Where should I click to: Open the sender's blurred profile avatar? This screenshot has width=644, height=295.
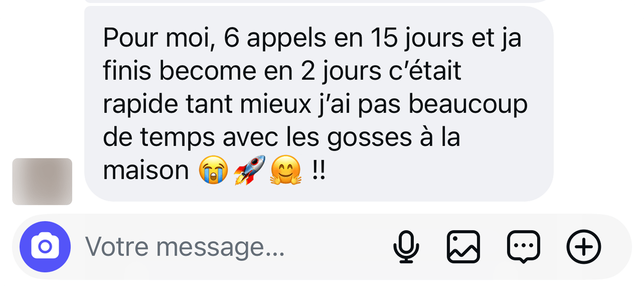click(42, 181)
